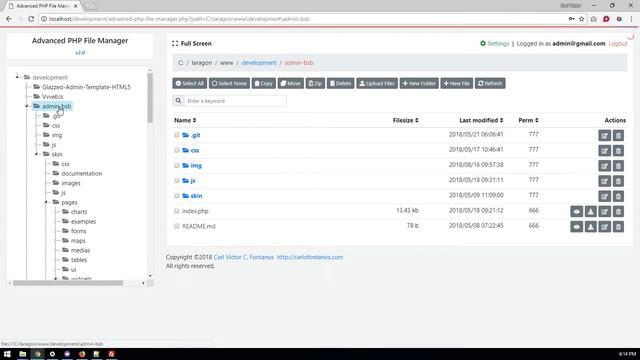
Task: Check the .git folder checkbox
Action: (177, 135)
